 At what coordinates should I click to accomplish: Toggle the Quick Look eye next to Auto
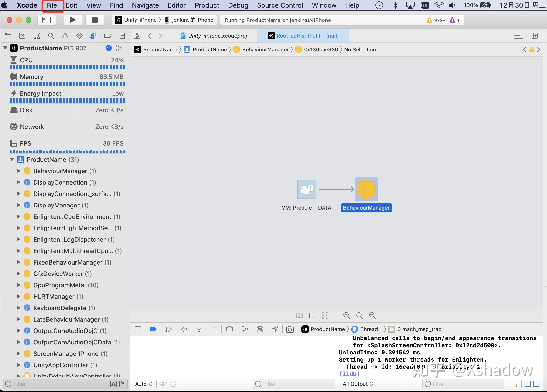coord(163,384)
